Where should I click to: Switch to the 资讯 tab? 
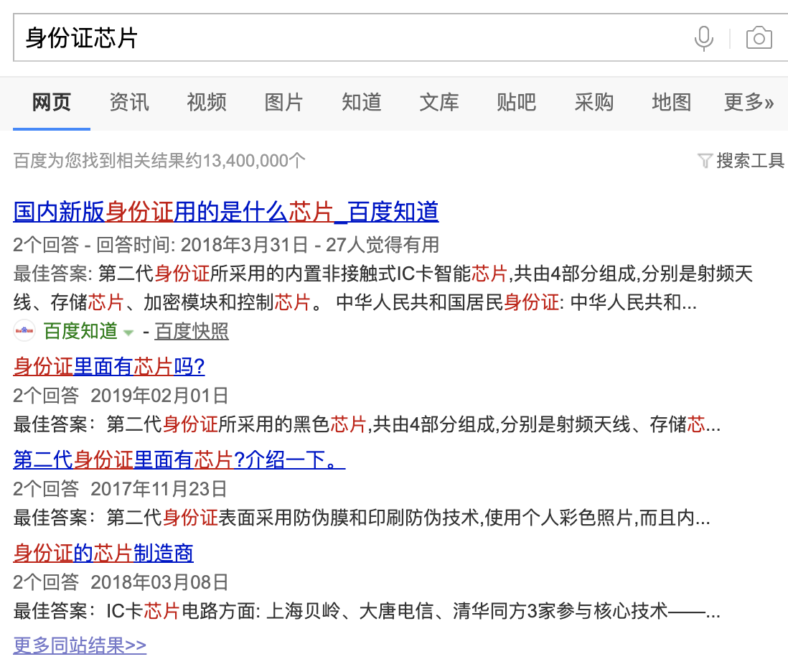pyautogui.click(x=129, y=103)
